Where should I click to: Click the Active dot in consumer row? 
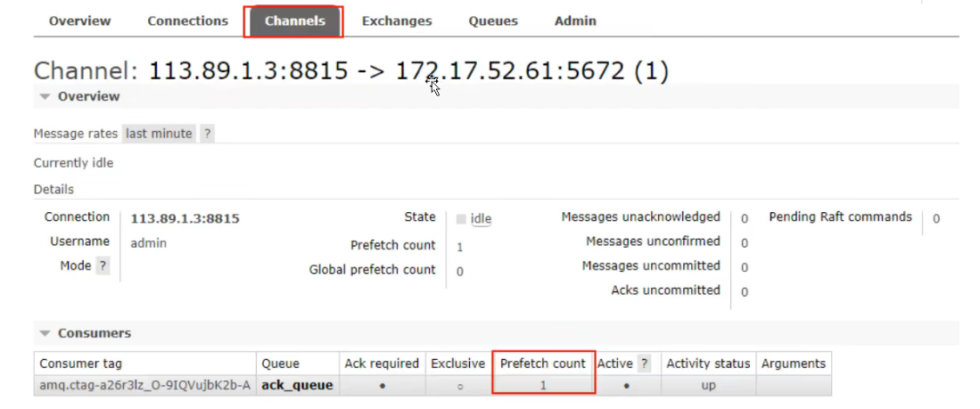(626, 386)
